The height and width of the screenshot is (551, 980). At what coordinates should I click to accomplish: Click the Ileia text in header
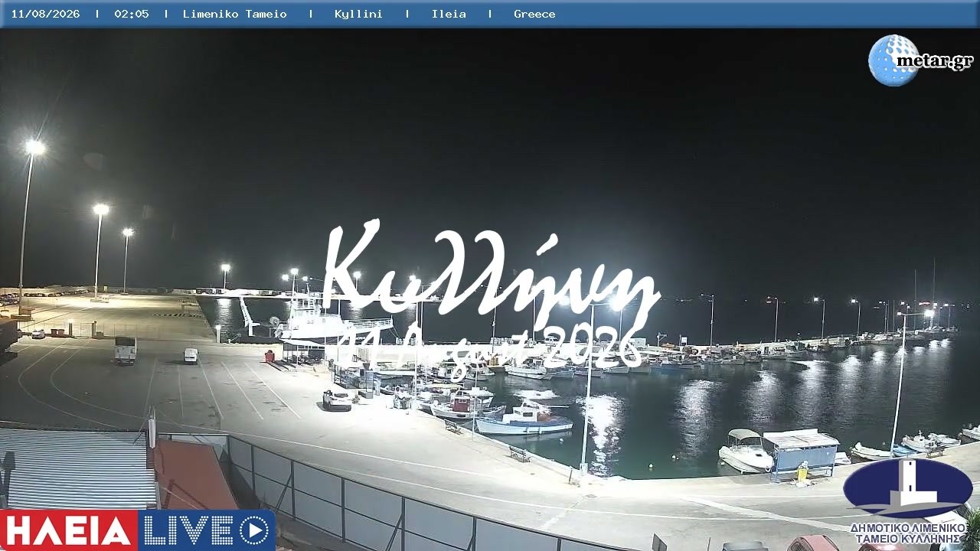[x=449, y=14]
